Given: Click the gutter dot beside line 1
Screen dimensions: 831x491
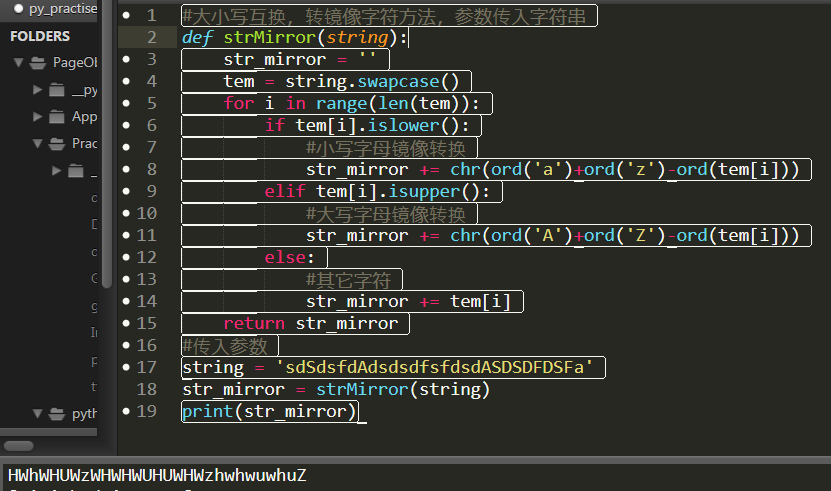Looking at the screenshot, I should [124, 16].
